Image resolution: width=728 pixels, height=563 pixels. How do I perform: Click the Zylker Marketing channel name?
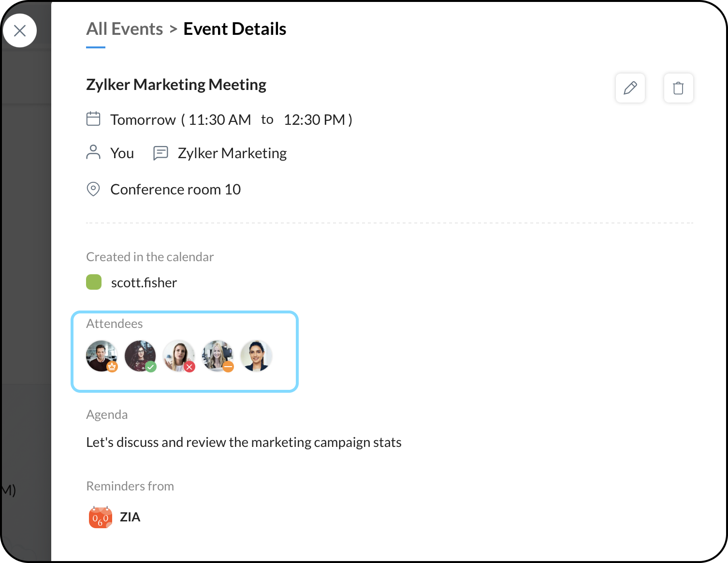coord(232,153)
